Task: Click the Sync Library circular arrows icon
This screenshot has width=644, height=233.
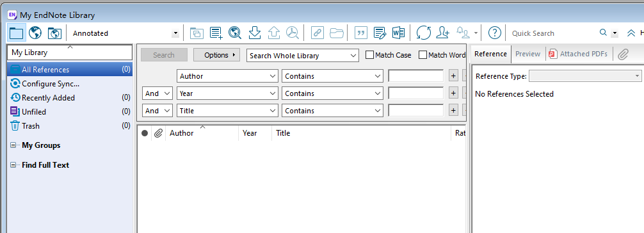Action: 423,33
